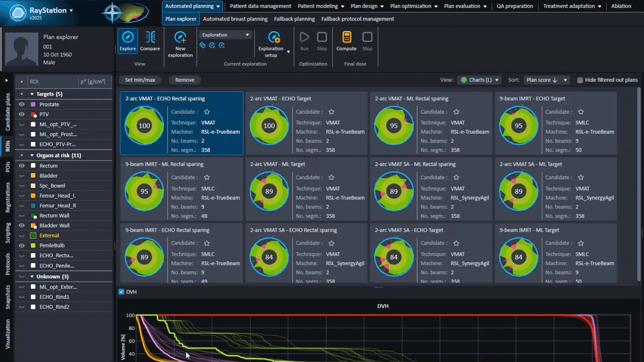Image resolution: width=644 pixels, height=362 pixels.
Task: Star the 9-beam IMRT ML Target candidate
Action: [581, 243]
